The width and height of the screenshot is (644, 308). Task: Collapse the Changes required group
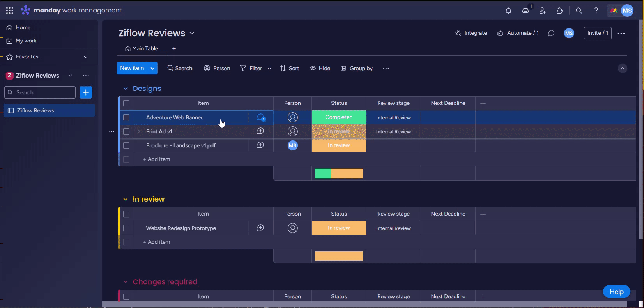point(126,282)
